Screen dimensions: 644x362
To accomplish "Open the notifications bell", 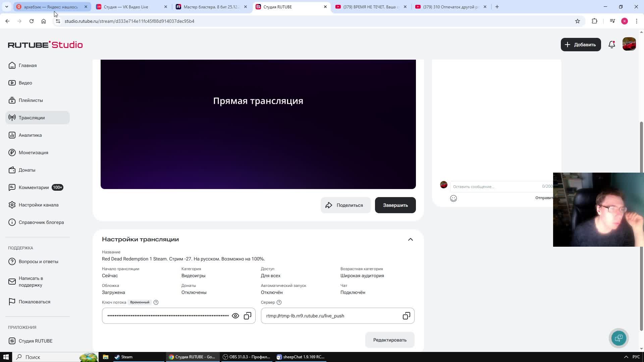I will click(612, 45).
